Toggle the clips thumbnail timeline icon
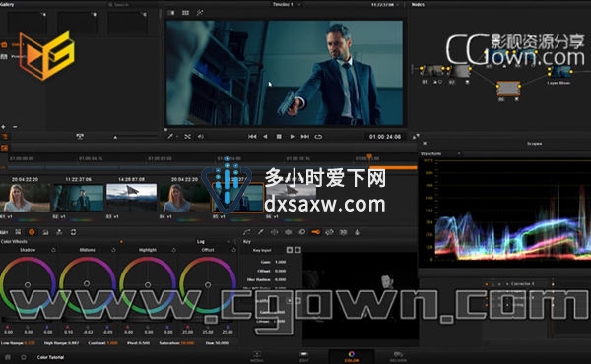The image size is (591, 364). click(4, 148)
